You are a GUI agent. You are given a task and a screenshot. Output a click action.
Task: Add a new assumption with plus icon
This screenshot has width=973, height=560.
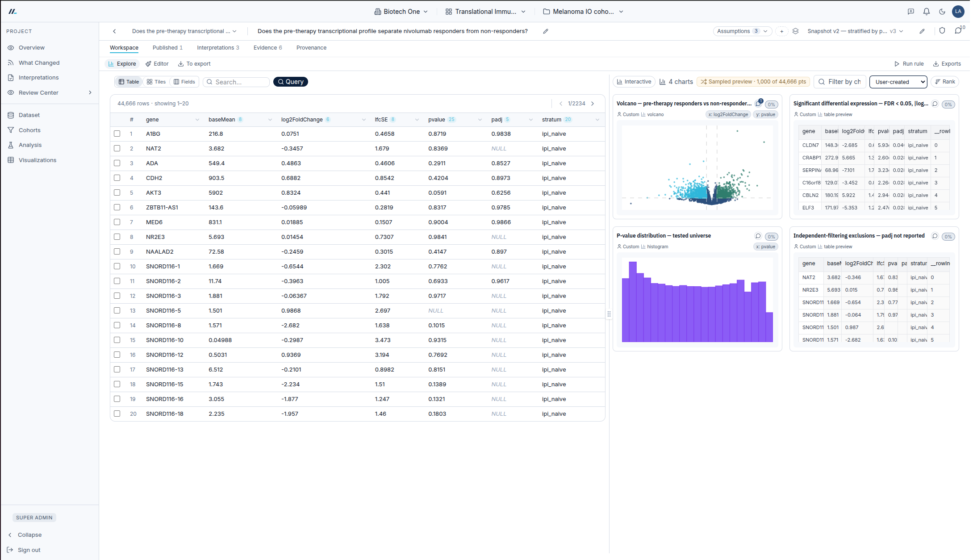click(x=781, y=31)
